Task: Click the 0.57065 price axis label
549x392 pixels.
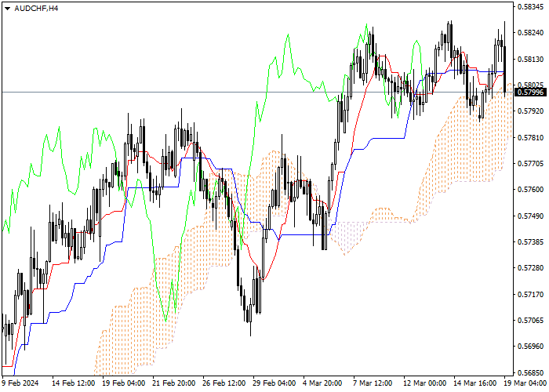Action: (531, 320)
